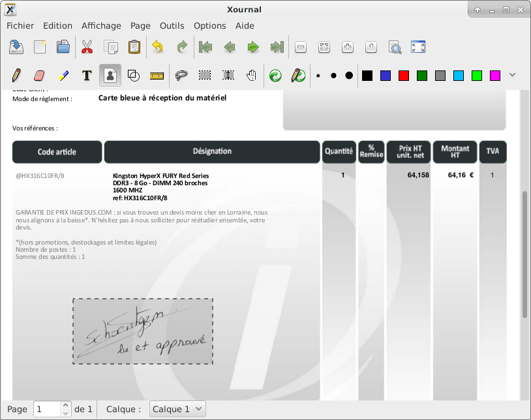The height and width of the screenshot is (420, 531).
Task: Toggle fullscreen mode icon
Action: [x=418, y=47]
